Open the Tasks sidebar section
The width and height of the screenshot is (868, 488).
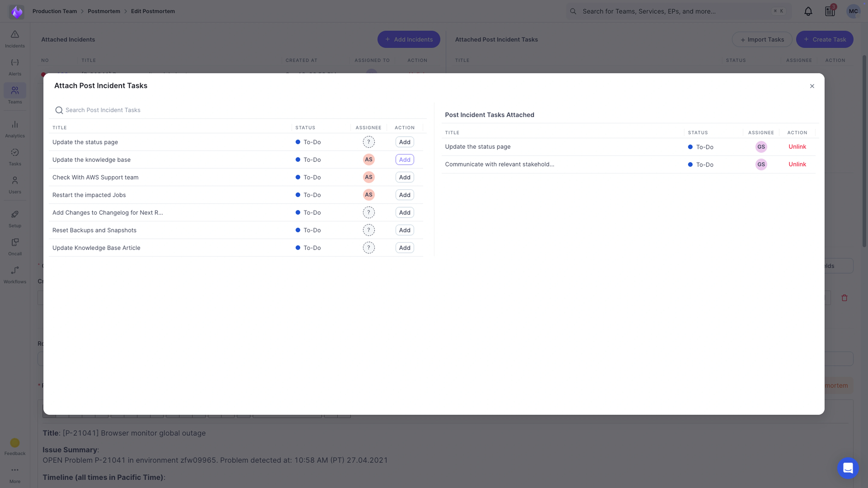[x=15, y=157]
